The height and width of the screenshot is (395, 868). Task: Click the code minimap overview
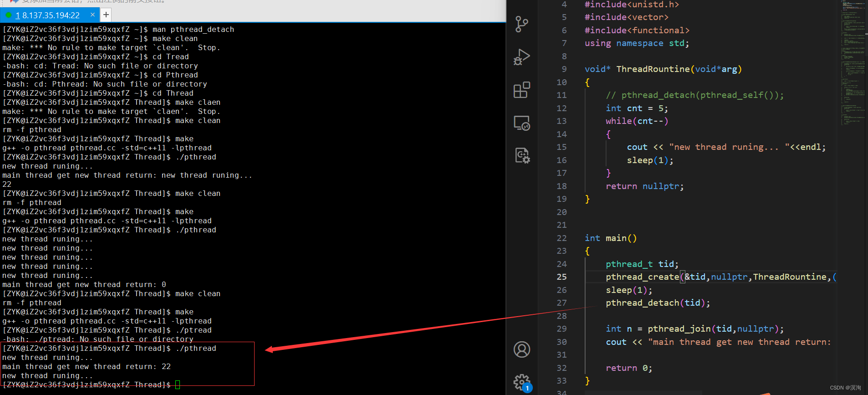(x=853, y=64)
